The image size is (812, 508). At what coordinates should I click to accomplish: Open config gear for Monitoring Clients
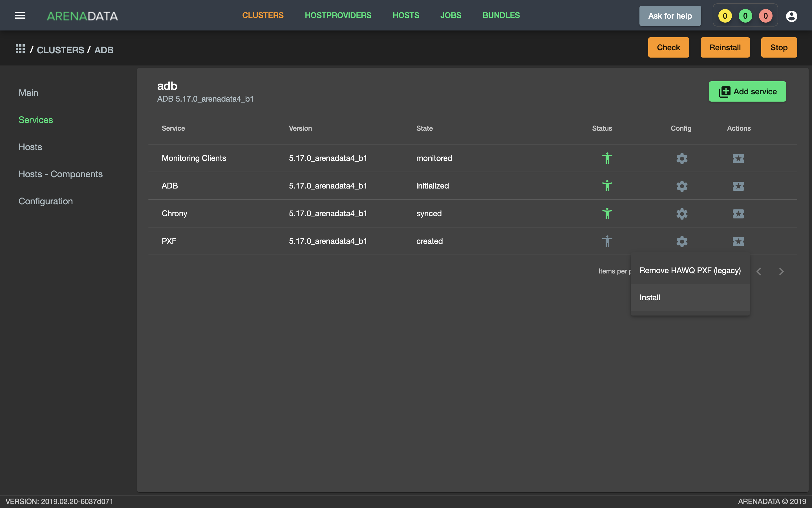pos(681,158)
